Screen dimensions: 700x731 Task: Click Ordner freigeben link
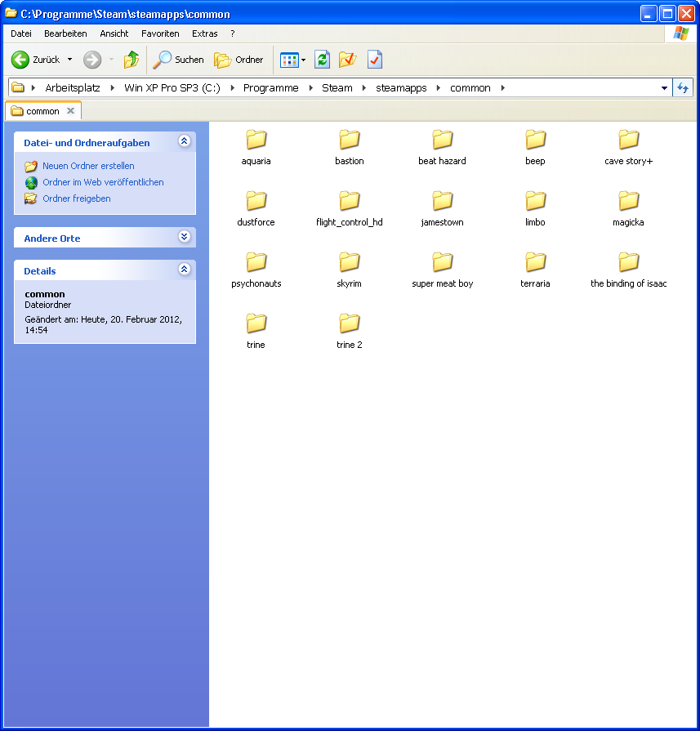pyautogui.click(x=77, y=198)
